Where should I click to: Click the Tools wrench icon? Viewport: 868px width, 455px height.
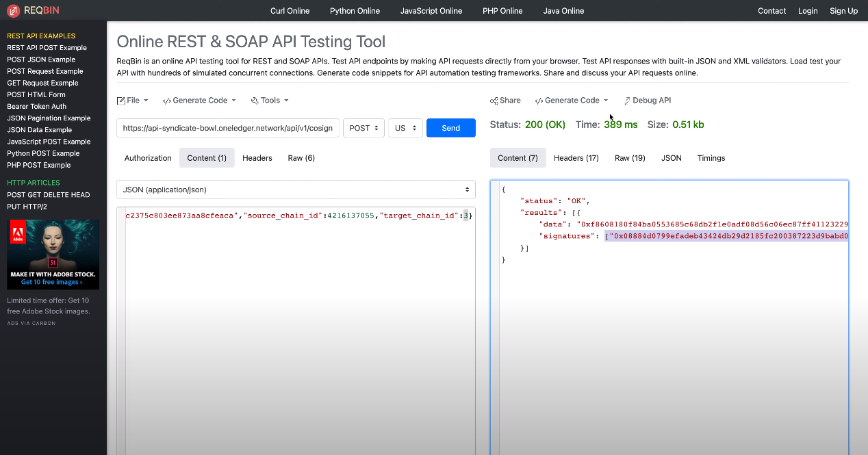255,101
